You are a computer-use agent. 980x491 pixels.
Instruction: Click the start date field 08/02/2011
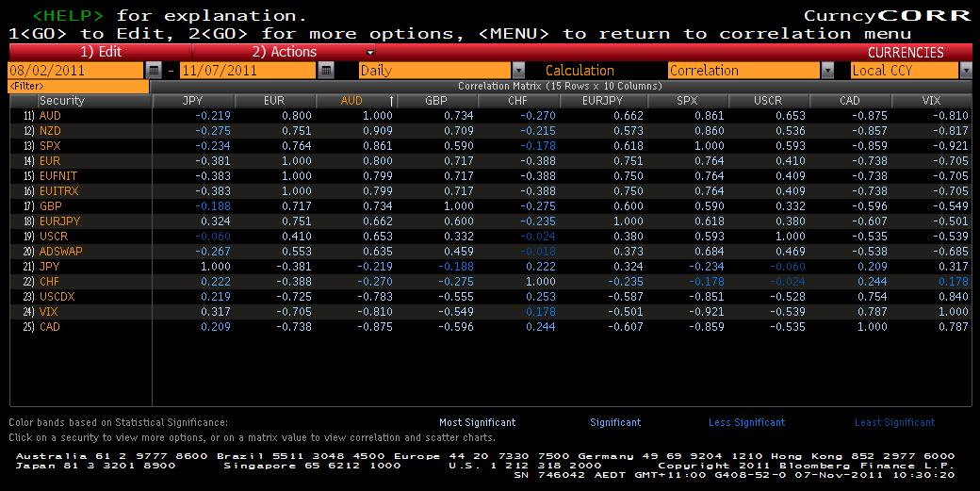coord(75,71)
